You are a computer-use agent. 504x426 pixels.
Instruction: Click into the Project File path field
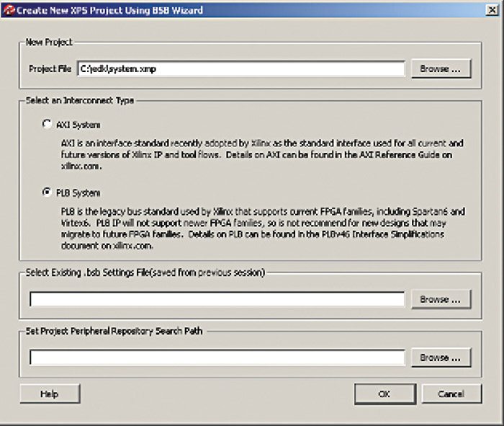(x=240, y=68)
